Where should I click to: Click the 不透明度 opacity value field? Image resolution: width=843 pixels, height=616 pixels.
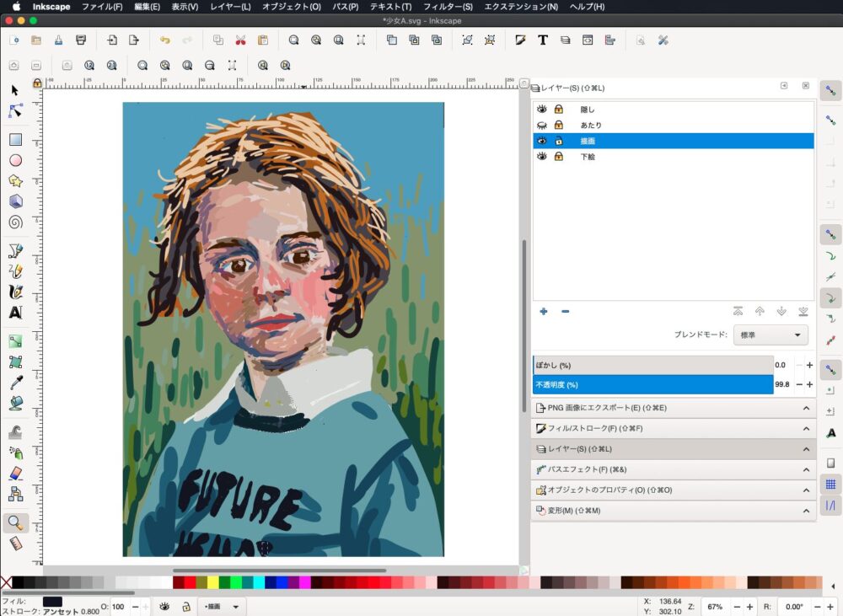click(x=784, y=385)
